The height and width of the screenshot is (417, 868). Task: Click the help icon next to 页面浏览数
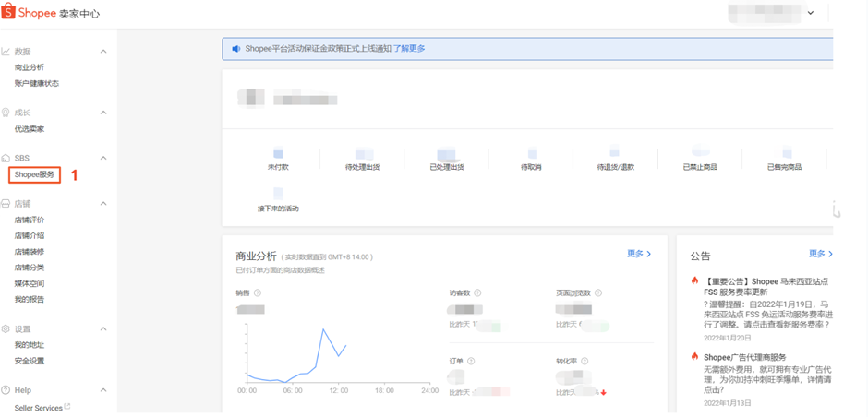click(597, 293)
